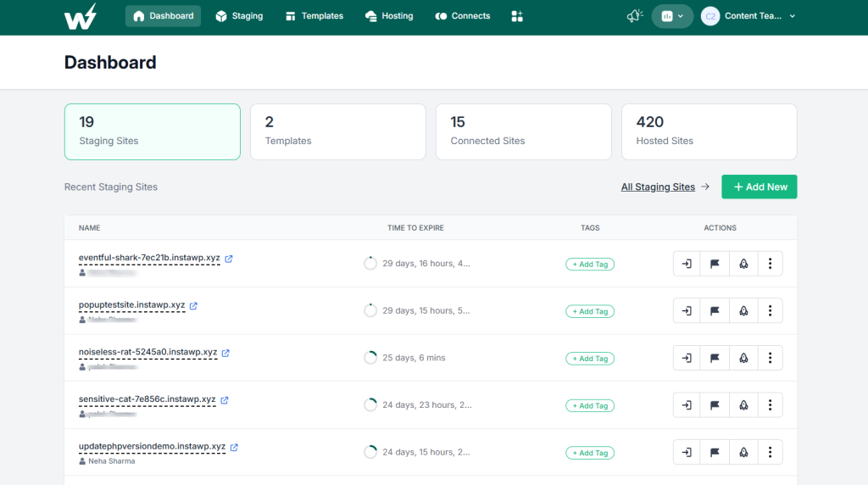Open more options for updatephpversiondemo
868x485 pixels.
(x=770, y=452)
